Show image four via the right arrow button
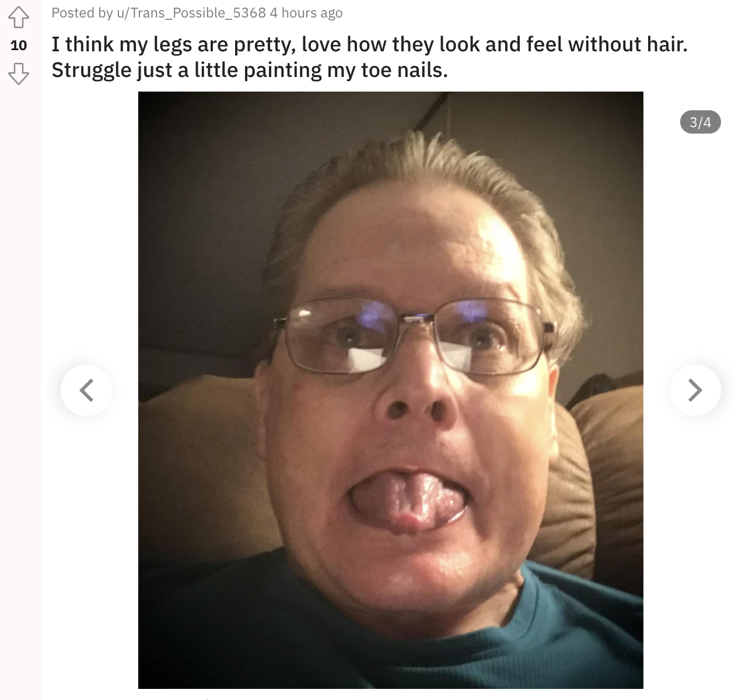735x700 pixels. [695, 390]
